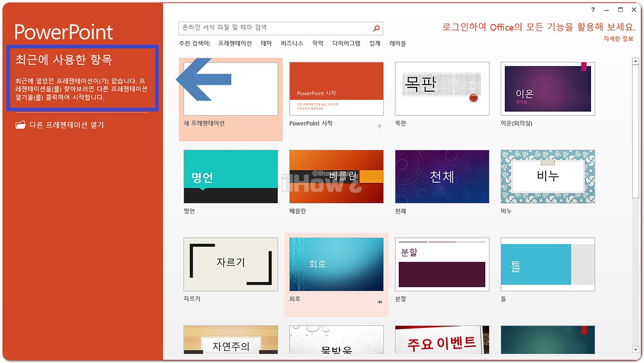Screen dimensions: 644x363
Task: Click the 목판 caption text
Action: click(401, 124)
